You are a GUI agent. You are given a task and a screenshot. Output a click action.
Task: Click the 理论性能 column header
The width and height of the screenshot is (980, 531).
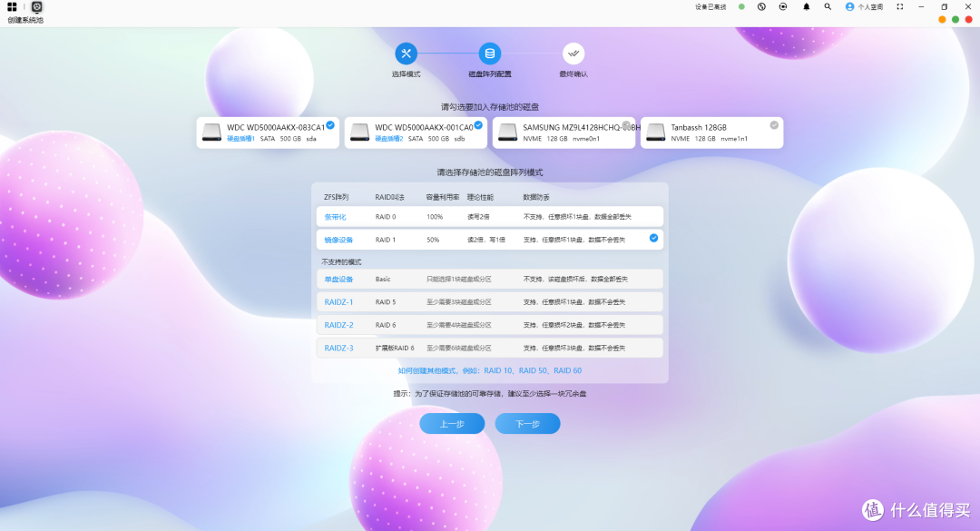pos(481,197)
